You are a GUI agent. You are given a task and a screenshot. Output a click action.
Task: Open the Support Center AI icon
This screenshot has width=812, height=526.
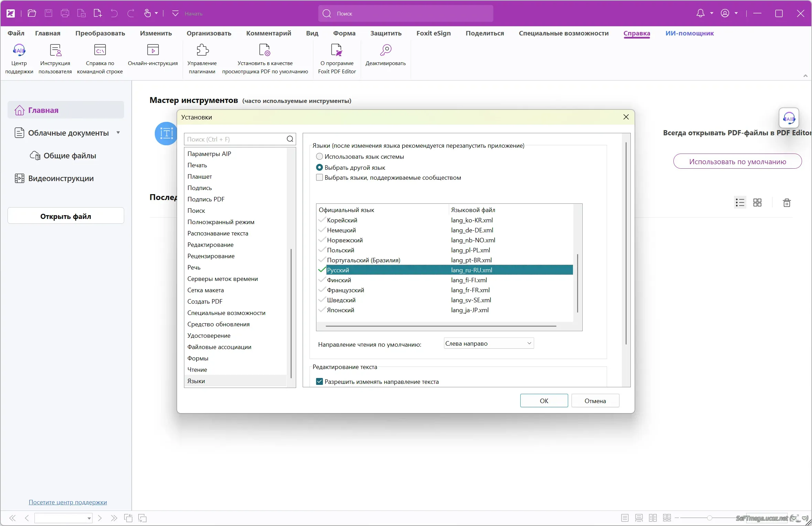click(19, 50)
